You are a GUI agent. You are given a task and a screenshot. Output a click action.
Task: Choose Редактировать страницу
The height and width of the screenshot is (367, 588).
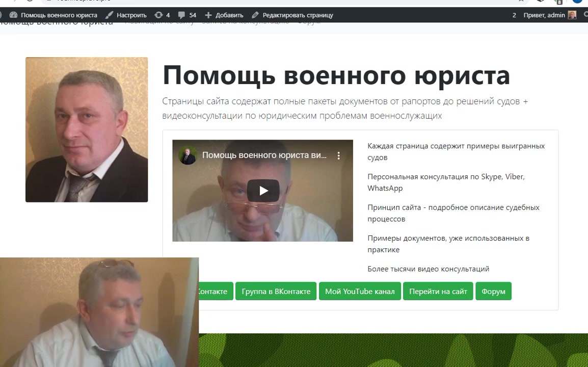coord(298,15)
